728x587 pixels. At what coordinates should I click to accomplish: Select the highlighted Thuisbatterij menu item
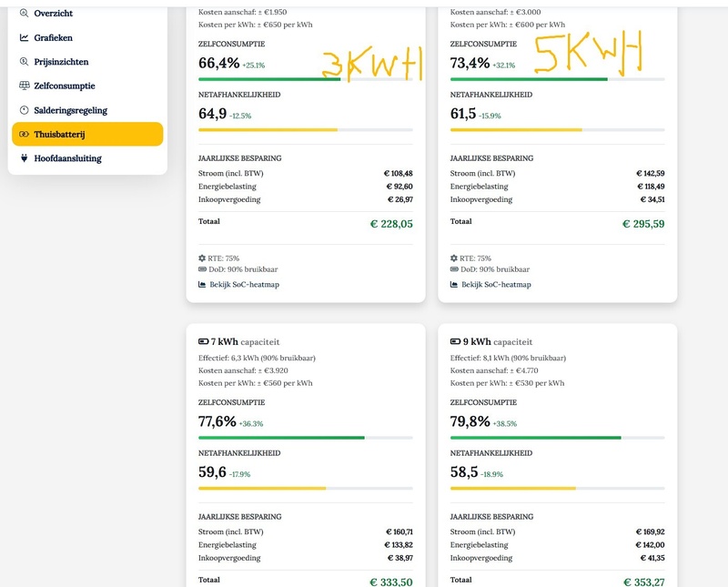coord(87,134)
